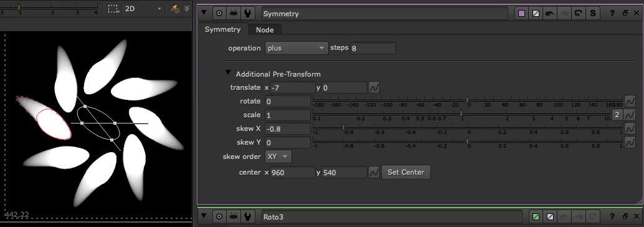This screenshot has width=644, height=227.
Task: Switch to the Node tab
Action: pos(265,29)
